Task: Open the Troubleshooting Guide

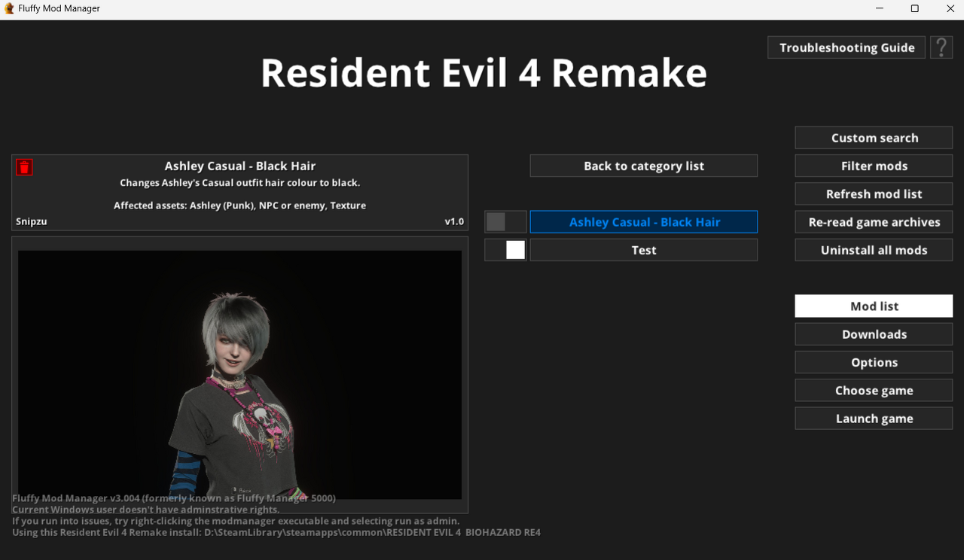Action: point(847,47)
